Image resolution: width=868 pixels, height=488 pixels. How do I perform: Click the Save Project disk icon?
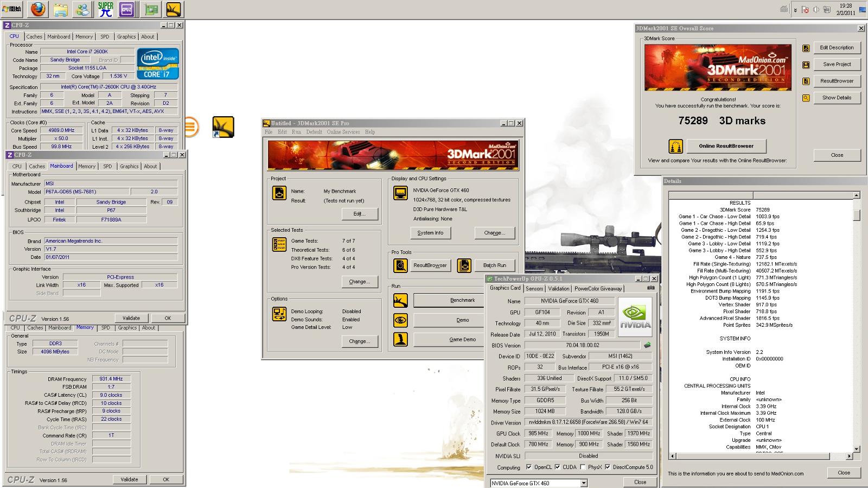coord(806,65)
